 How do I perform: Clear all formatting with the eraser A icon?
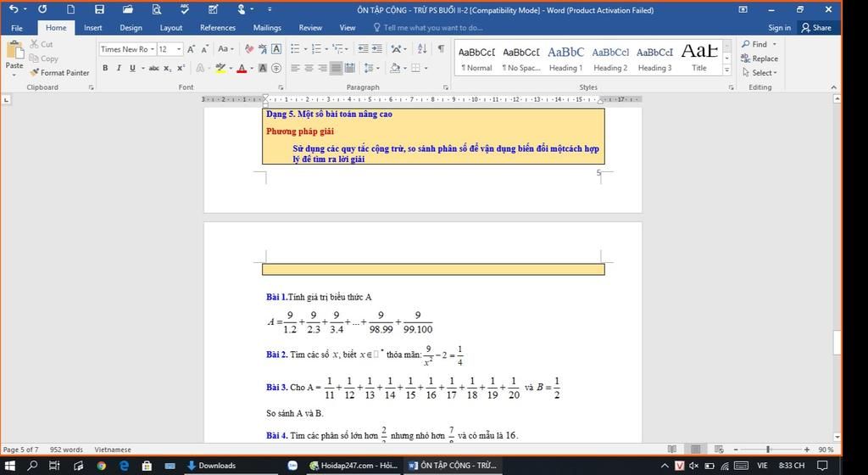[x=248, y=49]
